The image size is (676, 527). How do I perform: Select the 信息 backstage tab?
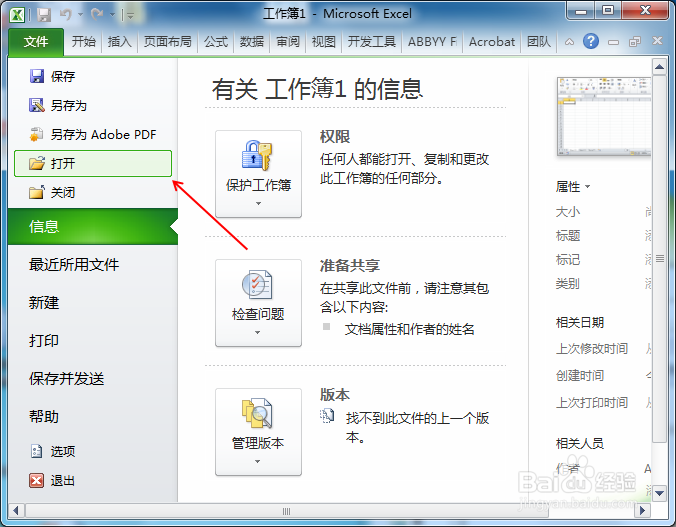coord(93,226)
